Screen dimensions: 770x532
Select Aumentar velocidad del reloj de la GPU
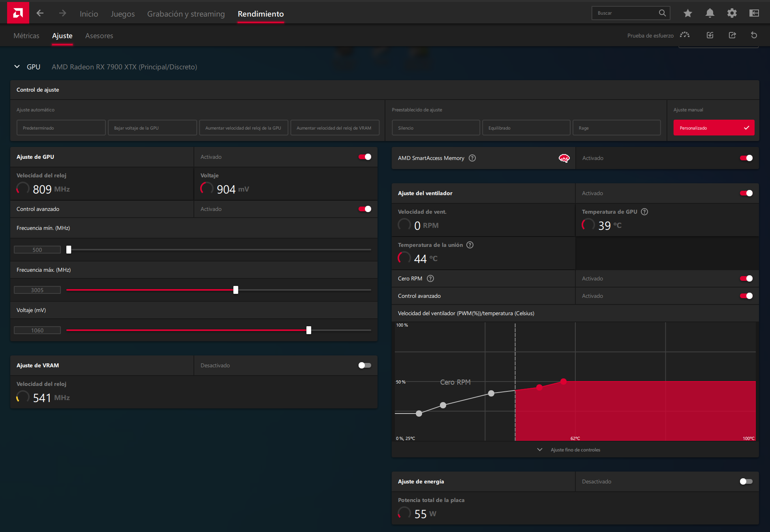coord(244,128)
